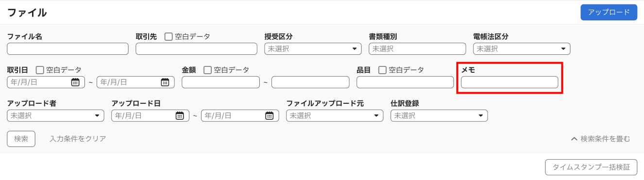Click the ファイル名 text field
Image resolution: width=644 pixels, height=180 pixels.
68,49
